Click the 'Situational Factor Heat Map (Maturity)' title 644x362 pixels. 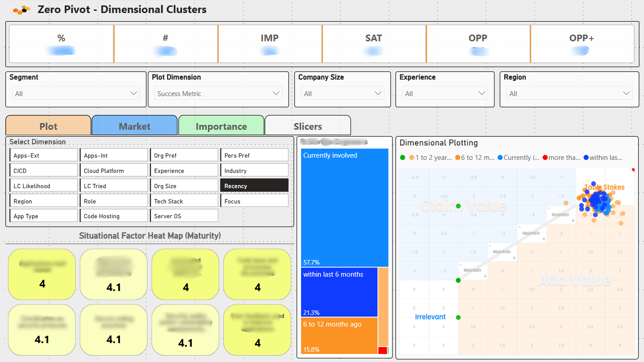[150, 236]
